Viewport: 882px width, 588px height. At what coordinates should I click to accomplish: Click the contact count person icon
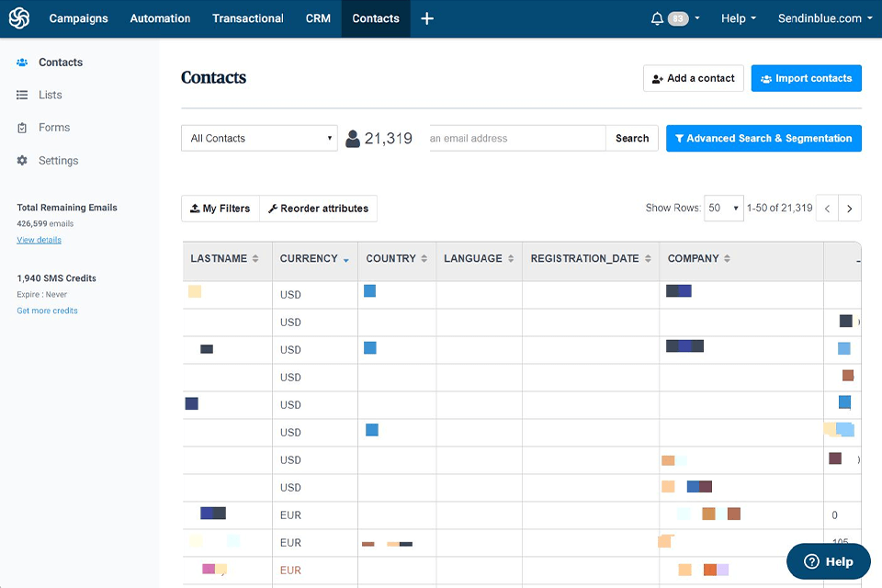[353, 139]
